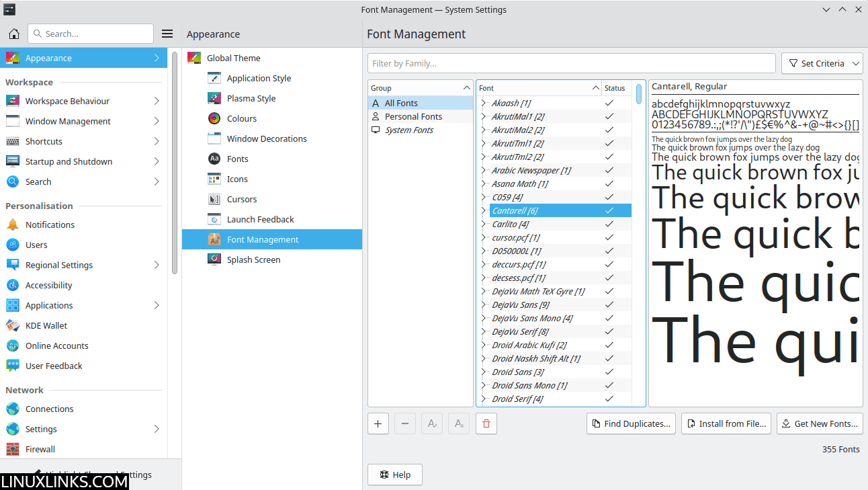The width and height of the screenshot is (868, 490).
Task: Expand the Akaash [1] font family
Action: 484,103
